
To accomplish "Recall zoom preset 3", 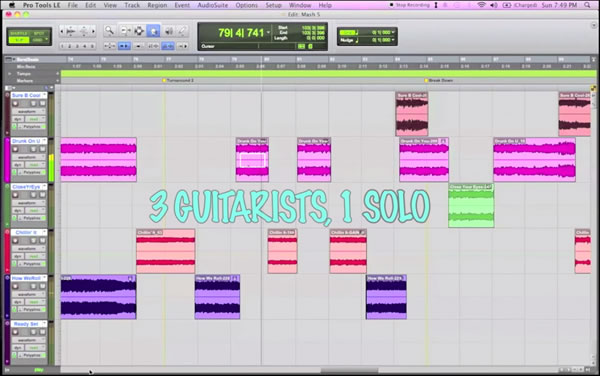I will coord(77,46).
